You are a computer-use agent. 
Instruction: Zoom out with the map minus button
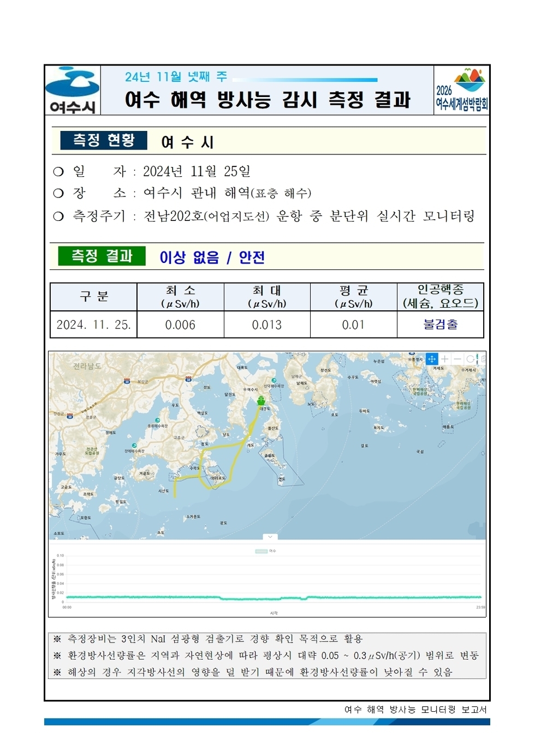pyautogui.click(x=457, y=359)
